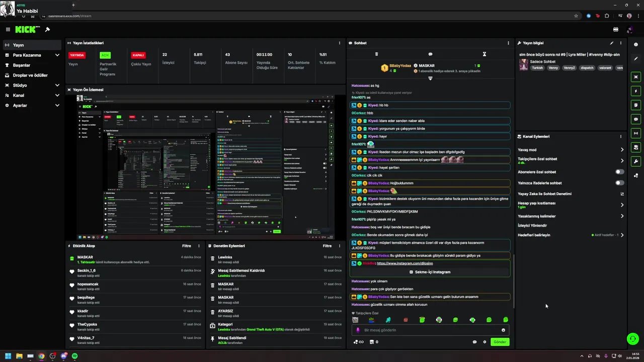Toggle Abonelere özel sohbet switch

(x=620, y=172)
